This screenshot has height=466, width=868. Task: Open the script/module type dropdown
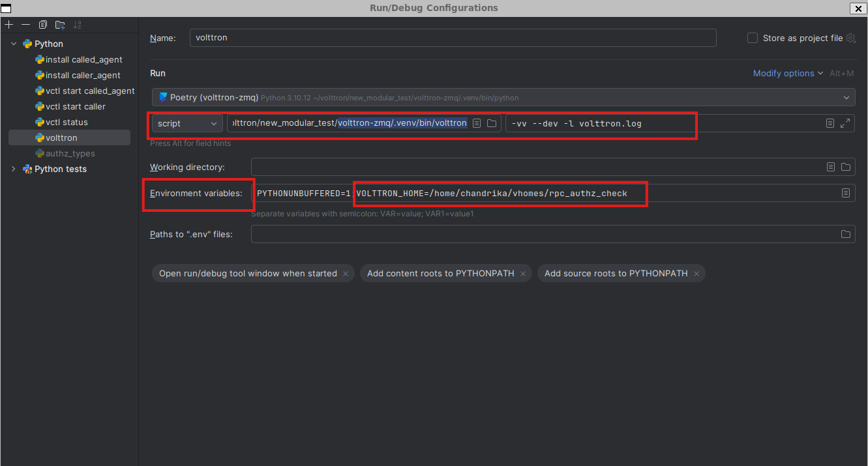187,123
